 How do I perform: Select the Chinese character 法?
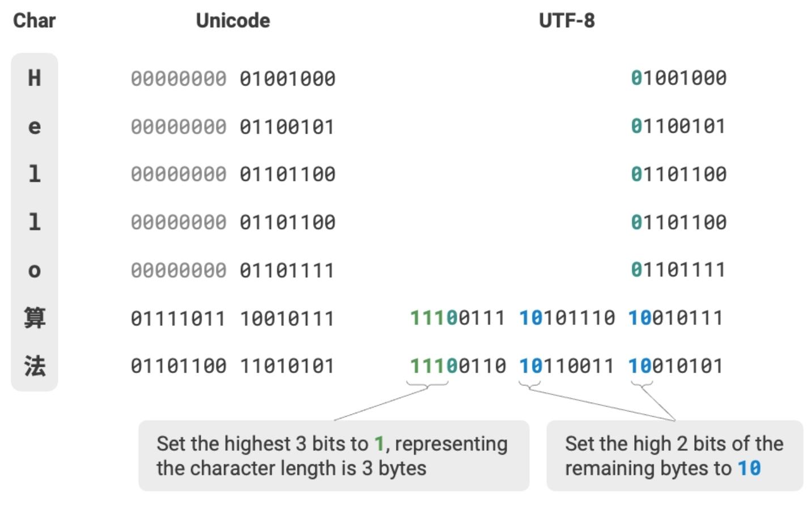(x=35, y=366)
